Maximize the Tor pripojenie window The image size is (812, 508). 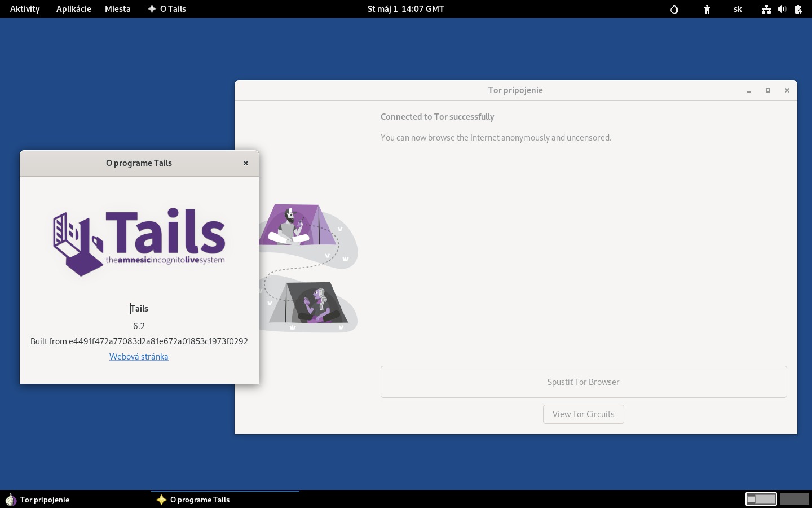pyautogui.click(x=768, y=90)
